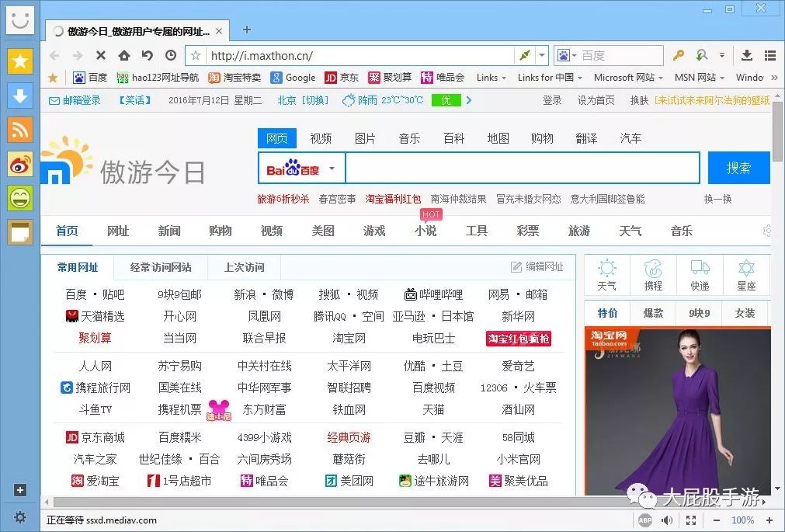Viewport: 785px width, 532px height.
Task: Mute page audio via the speaker icon
Action: (666, 520)
